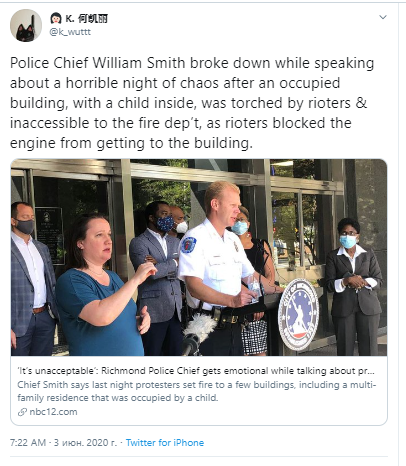Click the police chief in white uniform in photo
The width and height of the screenshot is (406, 466).
click(218, 268)
